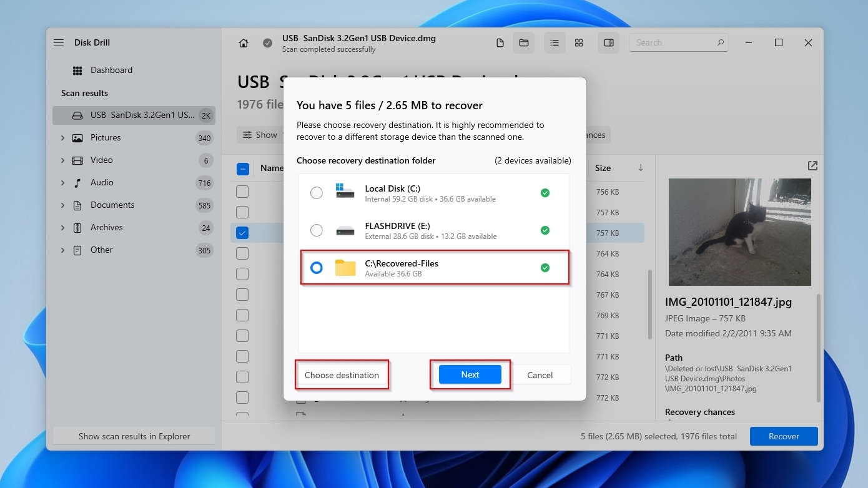Select USB SanDisk 3.2Gen1 scan result
This screenshot has width=868, height=488.
(x=134, y=115)
